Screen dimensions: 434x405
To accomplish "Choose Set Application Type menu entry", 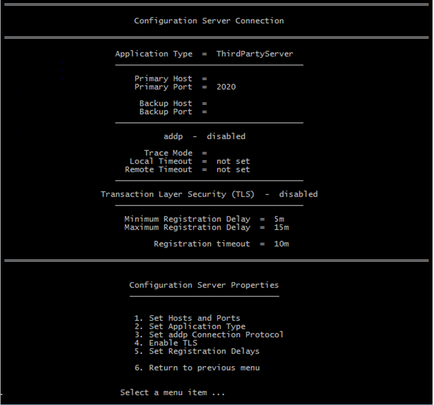I will tap(190, 326).
